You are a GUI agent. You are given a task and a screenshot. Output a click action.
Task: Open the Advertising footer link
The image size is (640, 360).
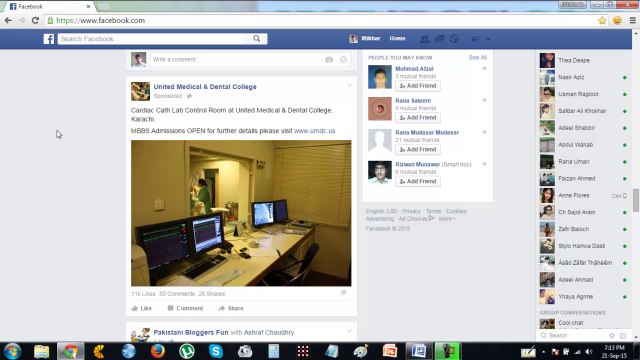point(380,219)
